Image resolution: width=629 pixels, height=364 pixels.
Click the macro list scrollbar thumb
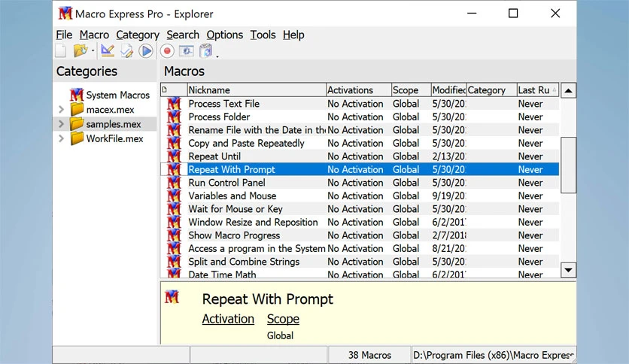click(568, 165)
